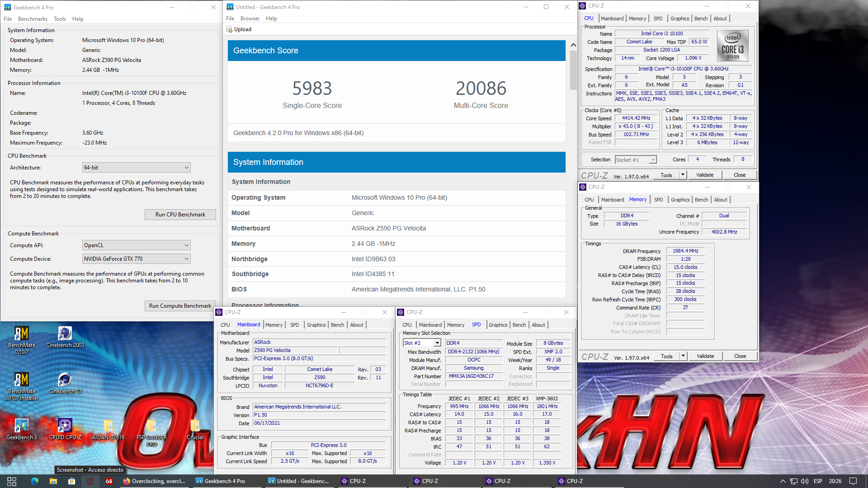868x488 pixels.
Task: Open Cinebench 2003 desktop shortcut
Action: point(65,337)
